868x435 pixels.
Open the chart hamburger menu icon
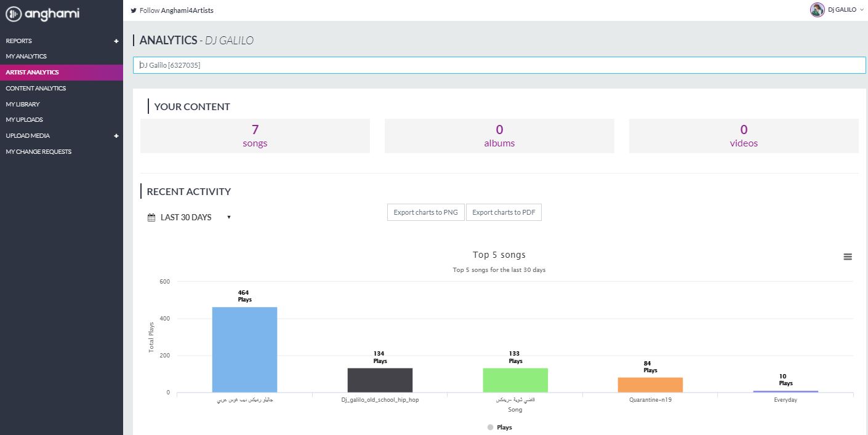pos(848,257)
